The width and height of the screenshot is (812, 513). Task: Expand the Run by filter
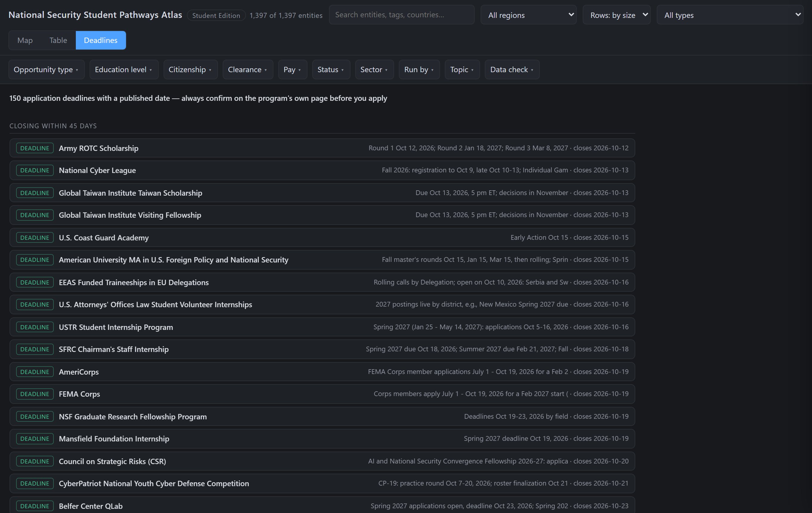tap(419, 70)
